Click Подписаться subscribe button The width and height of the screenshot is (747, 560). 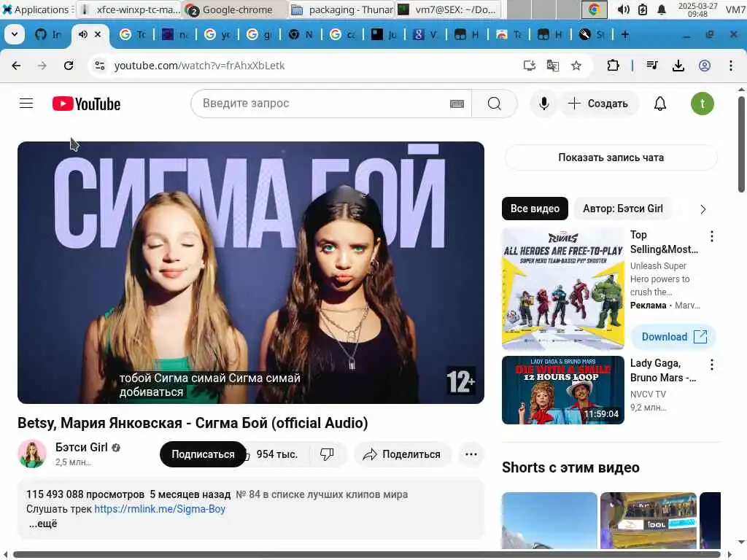[203, 454]
